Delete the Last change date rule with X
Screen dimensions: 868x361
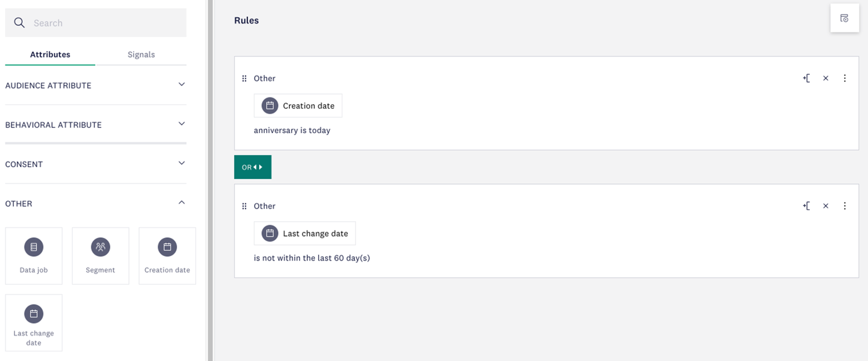tap(826, 206)
